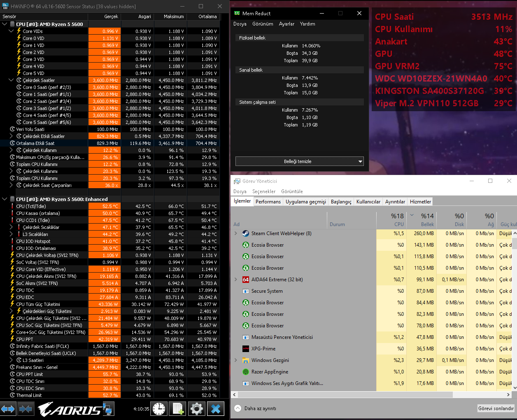
Task: Sort processes by the Bellek column header
Action: click(x=422, y=220)
